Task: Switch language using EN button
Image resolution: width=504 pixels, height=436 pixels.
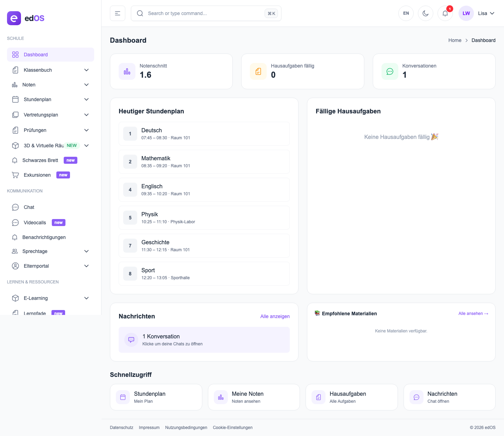Action: tap(406, 13)
